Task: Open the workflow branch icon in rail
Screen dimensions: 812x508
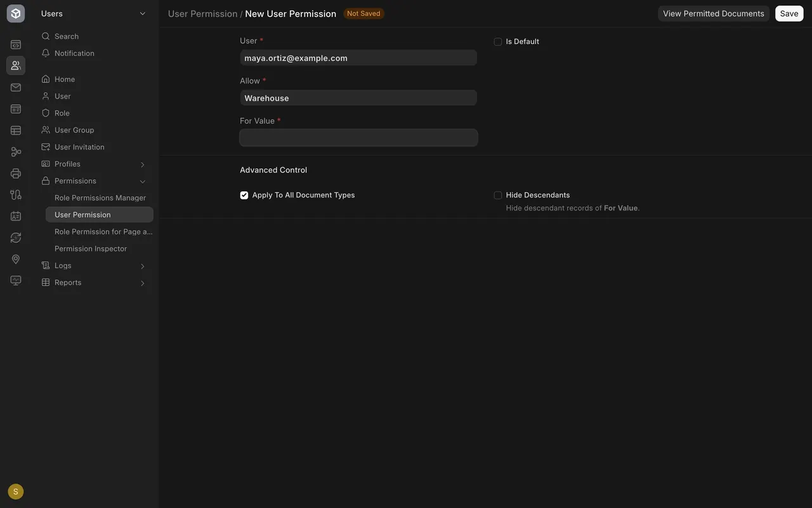Action: 16,152
